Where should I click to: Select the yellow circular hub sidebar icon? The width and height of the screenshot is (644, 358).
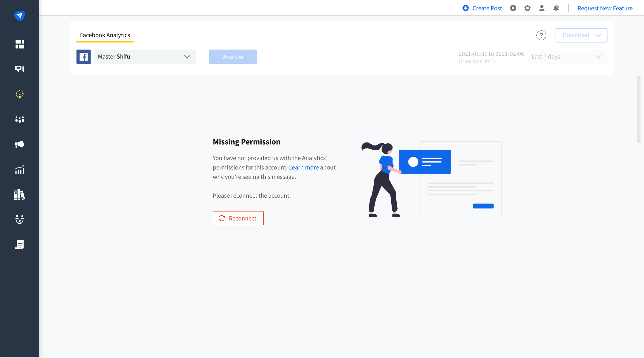[x=20, y=94]
